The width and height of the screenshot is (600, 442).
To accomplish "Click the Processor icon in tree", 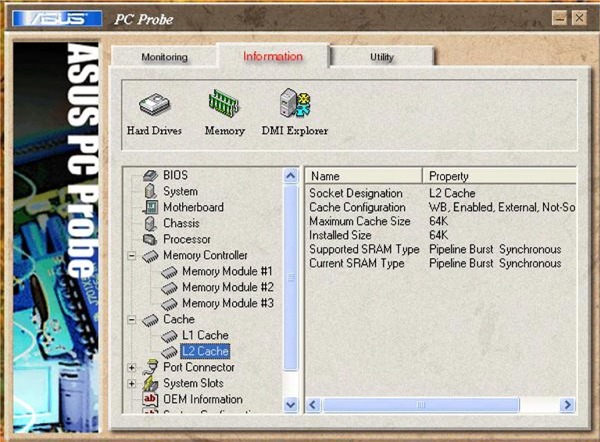I will pos(150,240).
